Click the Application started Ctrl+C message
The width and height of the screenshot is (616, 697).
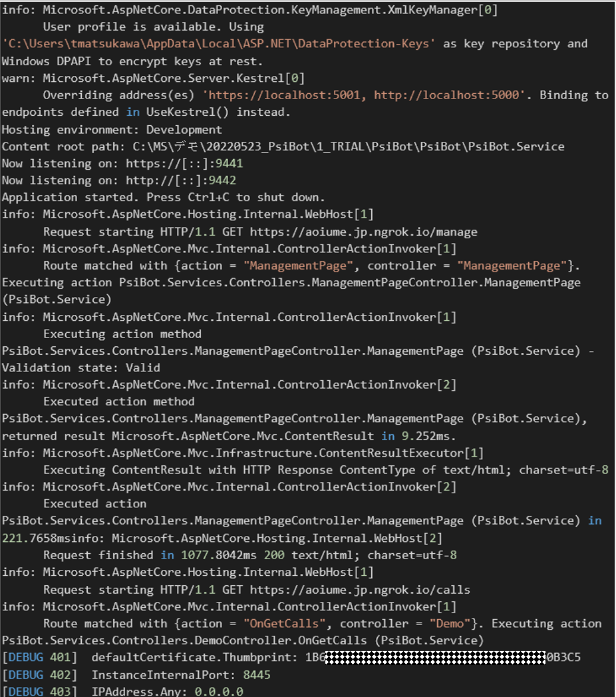(x=163, y=197)
